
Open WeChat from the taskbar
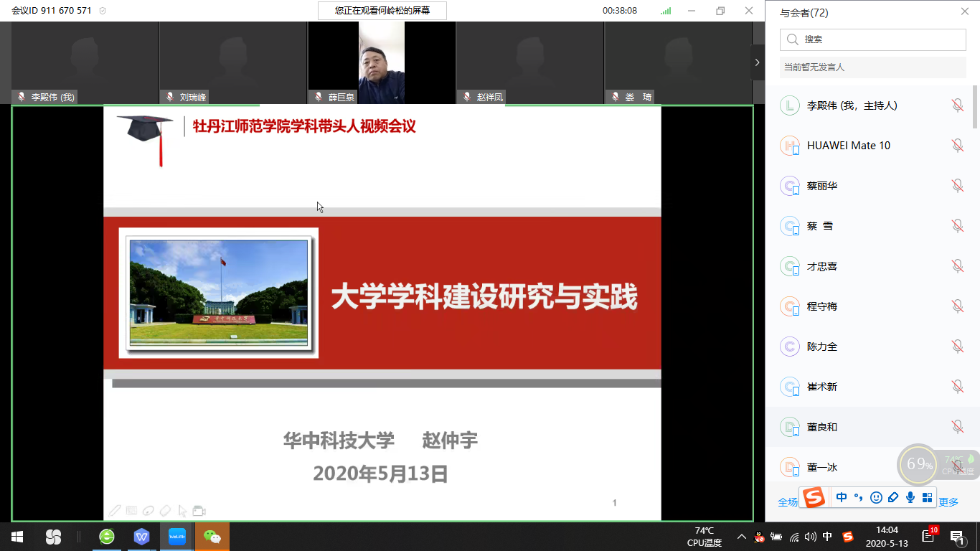point(212,537)
